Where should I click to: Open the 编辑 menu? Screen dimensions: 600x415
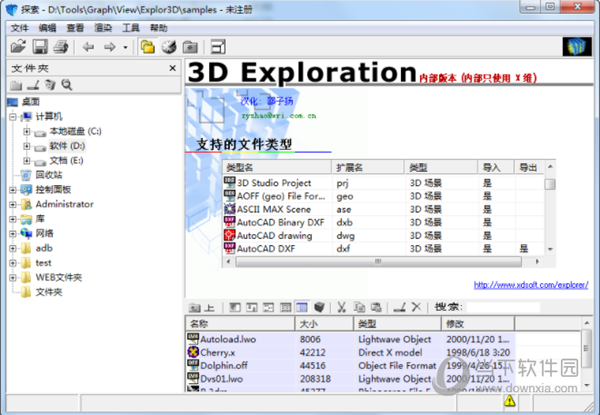pyautogui.click(x=47, y=28)
